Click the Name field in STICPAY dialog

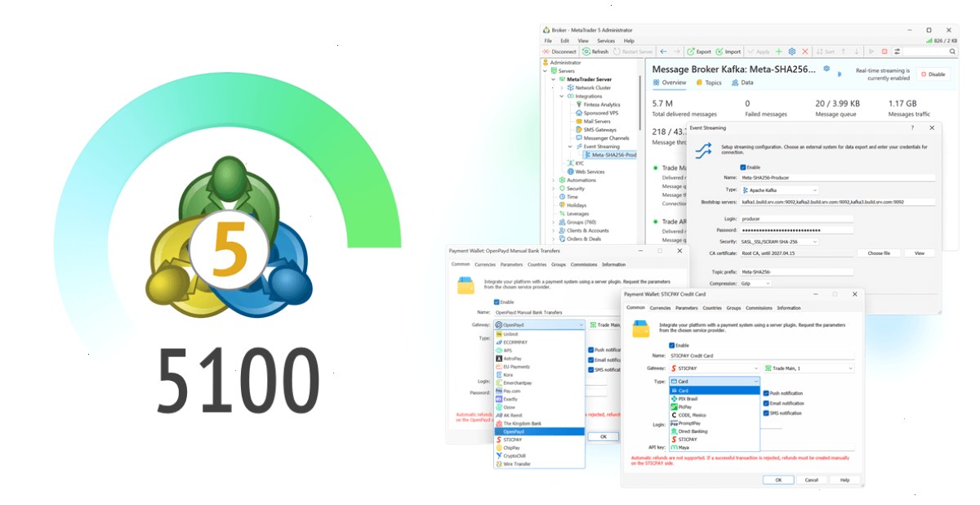click(761, 355)
